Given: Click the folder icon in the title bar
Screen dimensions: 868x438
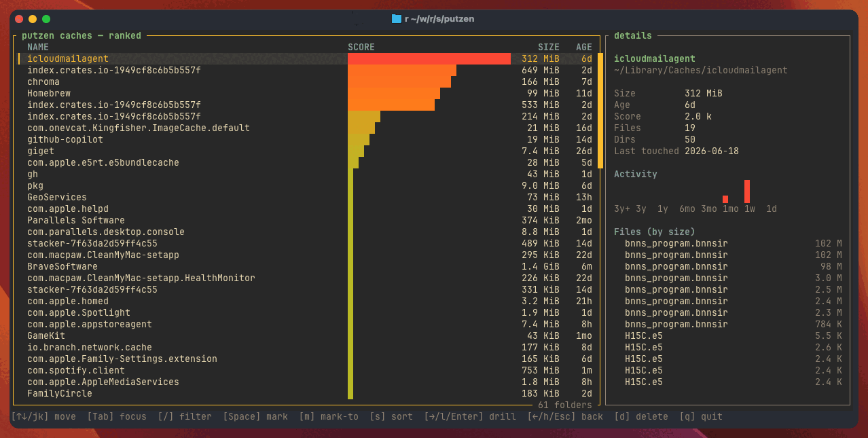Looking at the screenshot, I should point(397,19).
